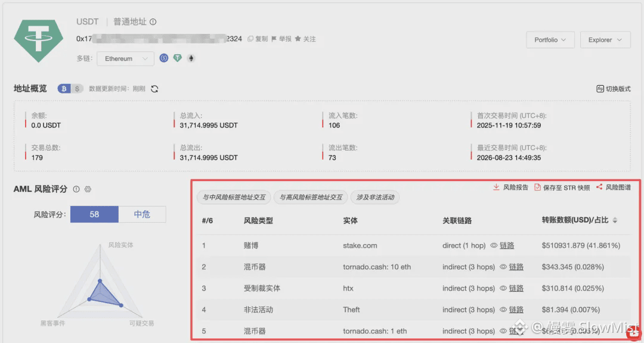Click the balance value 0.0 USDT

46,125
